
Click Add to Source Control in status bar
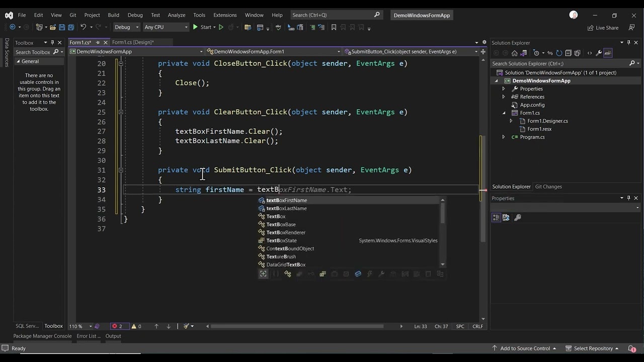(x=524, y=348)
